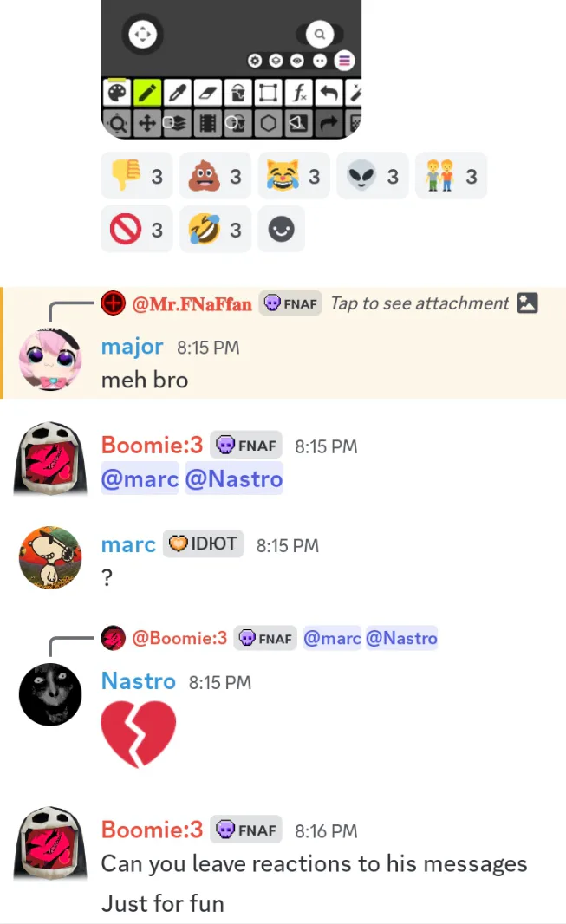This screenshot has width=566, height=924.
Task: Jump to the @Boomie:3 replied message preview
Action: pos(179,638)
